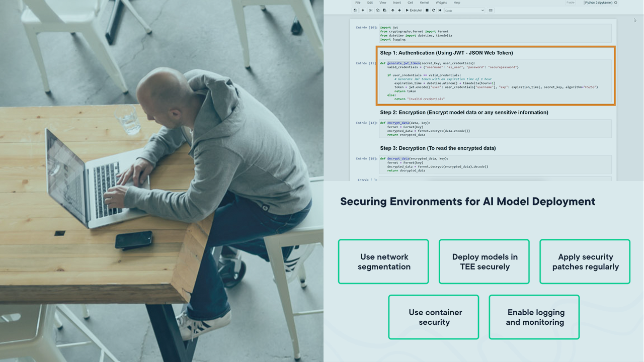Open the Widgets menu
The height and width of the screenshot is (362, 644).
pyautogui.click(x=441, y=3)
